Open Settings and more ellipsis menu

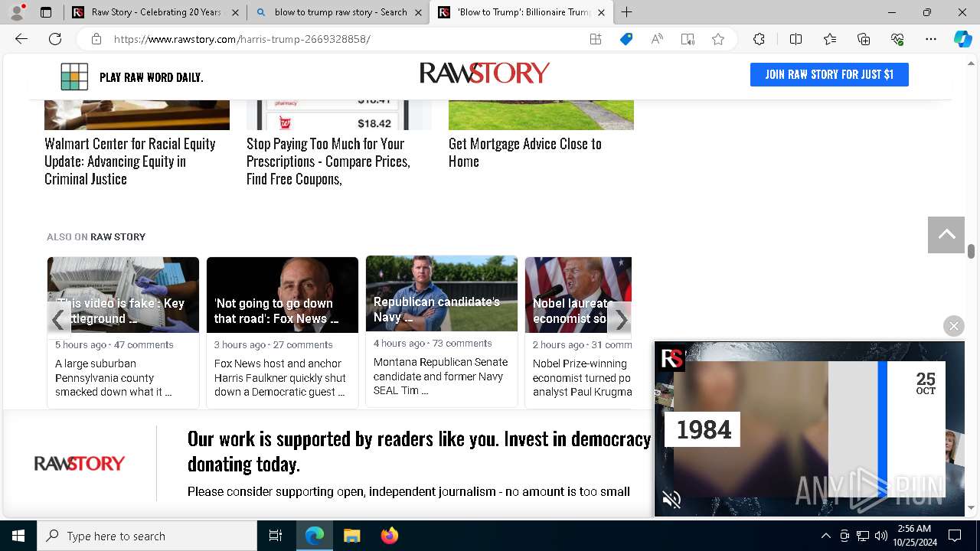tap(931, 39)
